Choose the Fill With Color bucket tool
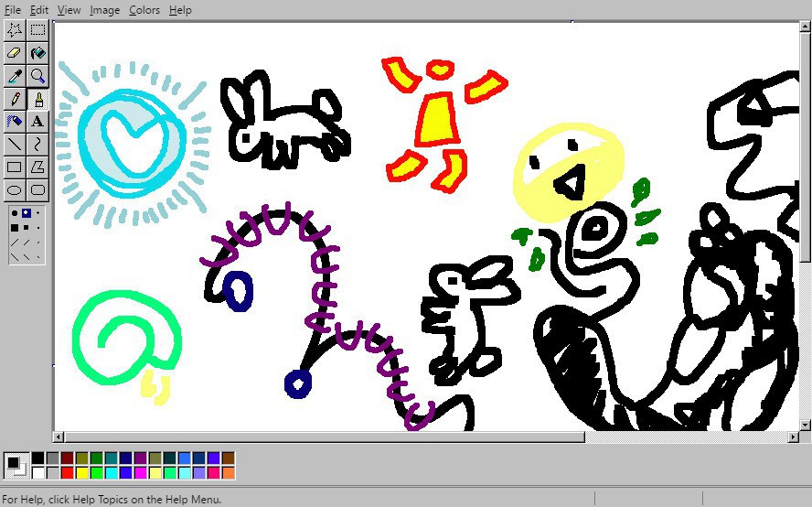Image resolution: width=812 pixels, height=507 pixels. click(37, 53)
